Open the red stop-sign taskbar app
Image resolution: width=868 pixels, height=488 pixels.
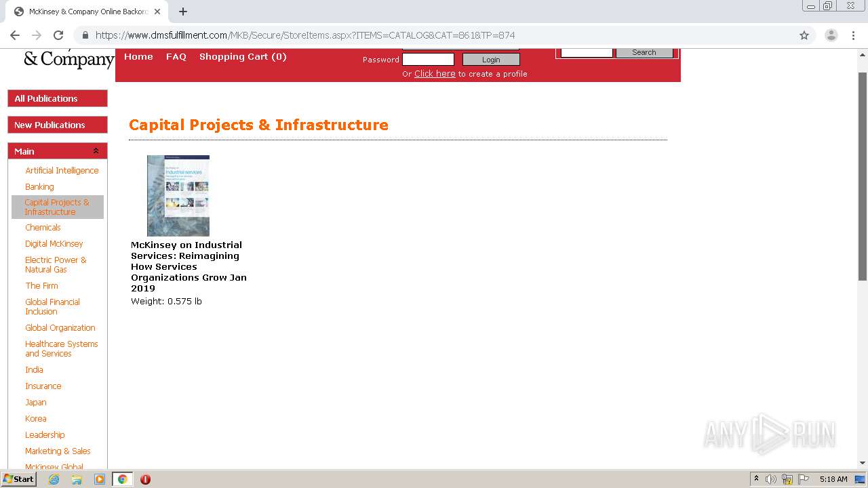[145, 479]
